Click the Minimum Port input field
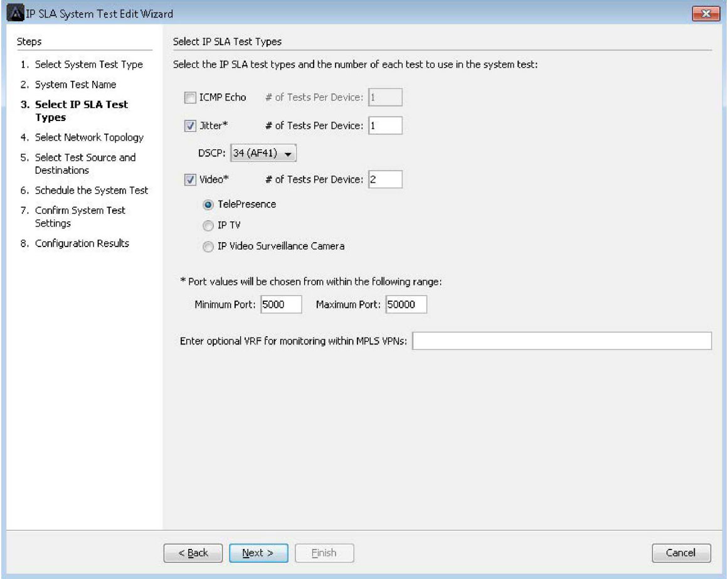 pyautogui.click(x=281, y=305)
